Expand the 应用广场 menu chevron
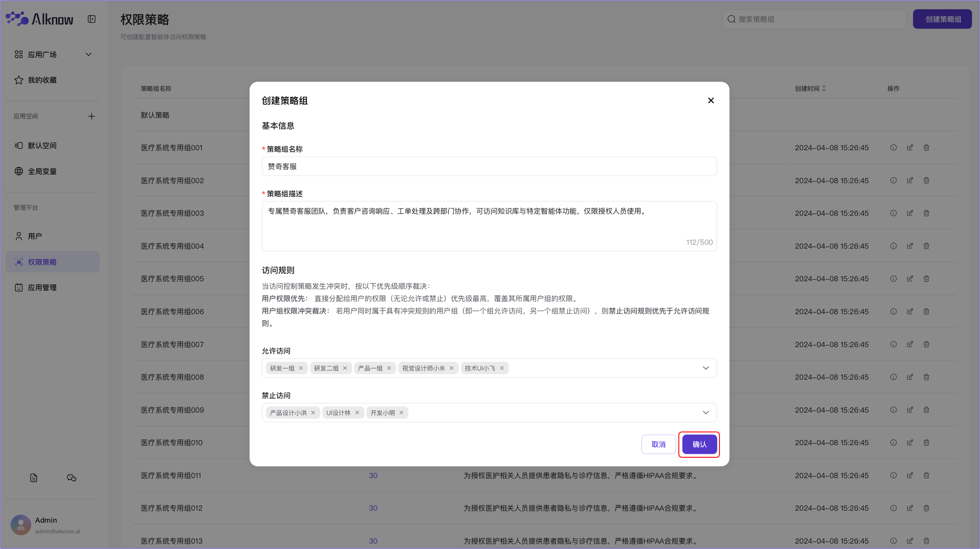The width and height of the screenshot is (980, 549). point(89,55)
